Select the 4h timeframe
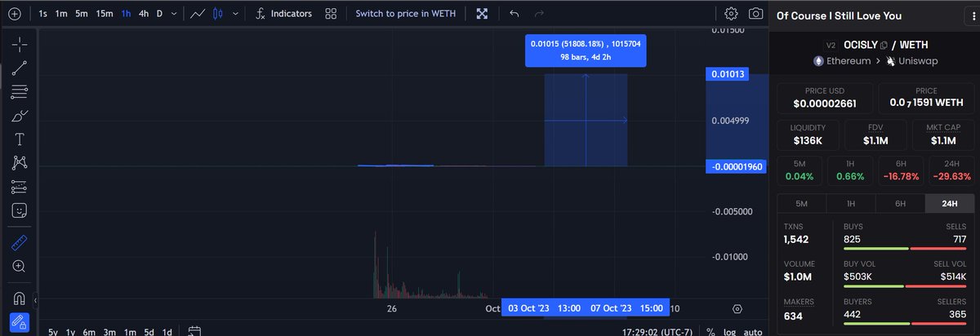The height and width of the screenshot is (336, 980). (144, 14)
